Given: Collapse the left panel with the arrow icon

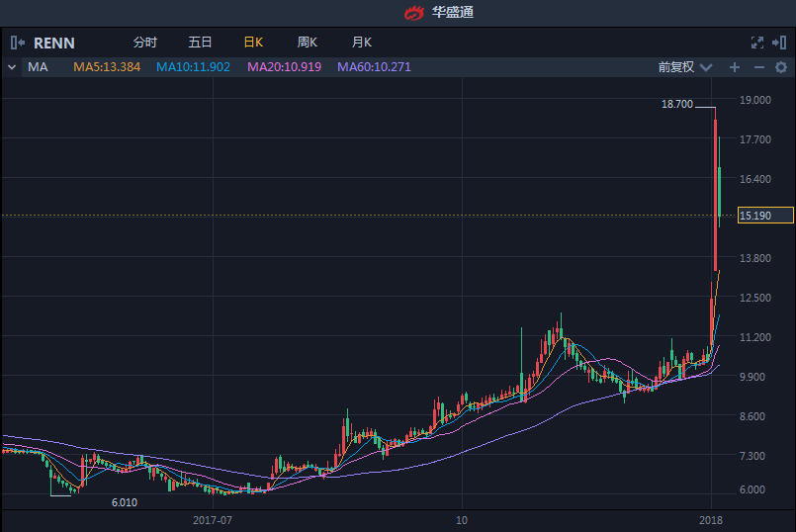Looking at the screenshot, I should pyautogui.click(x=17, y=43).
